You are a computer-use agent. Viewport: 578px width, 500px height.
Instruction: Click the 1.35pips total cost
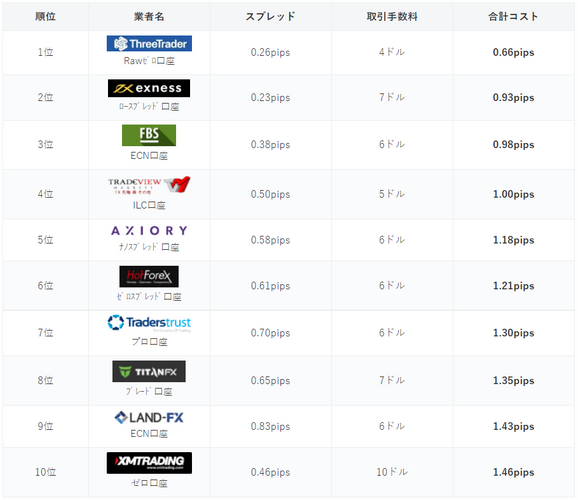pos(513,380)
